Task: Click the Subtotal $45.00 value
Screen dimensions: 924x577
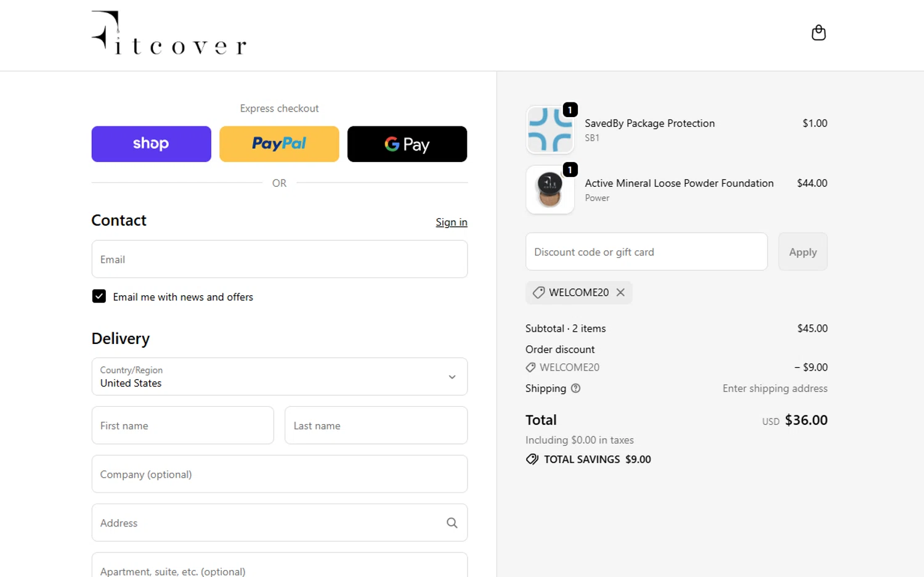Action: (x=812, y=329)
